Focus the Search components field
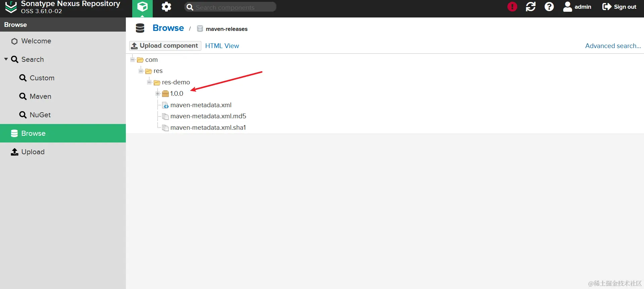Viewport: 644px width, 289px height. click(230, 7)
